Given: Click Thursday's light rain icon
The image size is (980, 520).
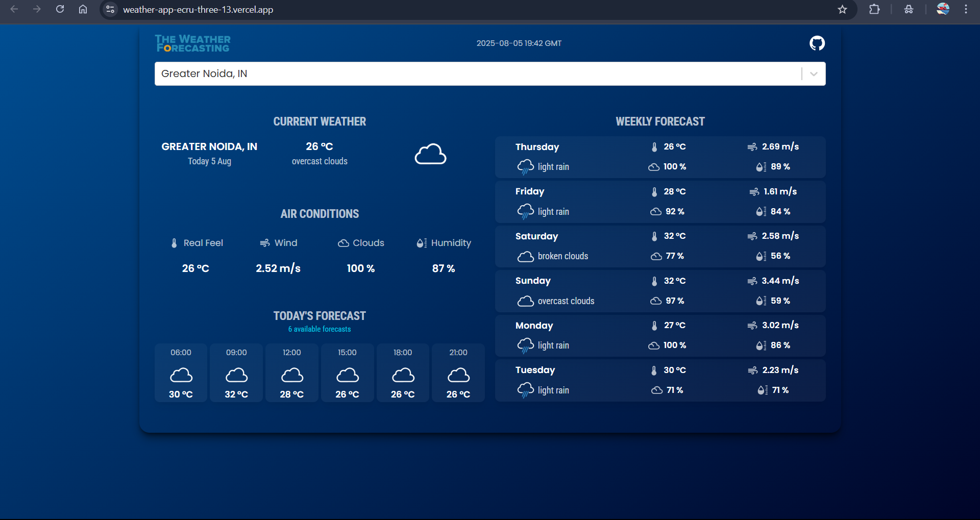Looking at the screenshot, I should [525, 166].
